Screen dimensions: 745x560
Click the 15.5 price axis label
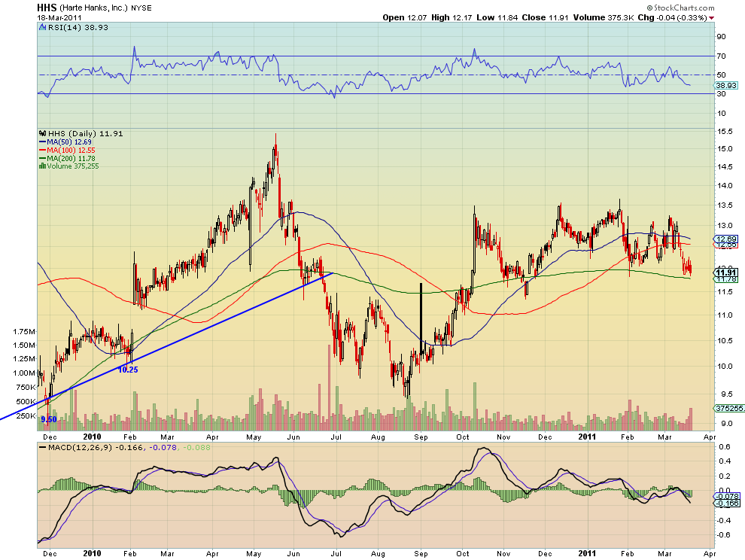(725, 131)
